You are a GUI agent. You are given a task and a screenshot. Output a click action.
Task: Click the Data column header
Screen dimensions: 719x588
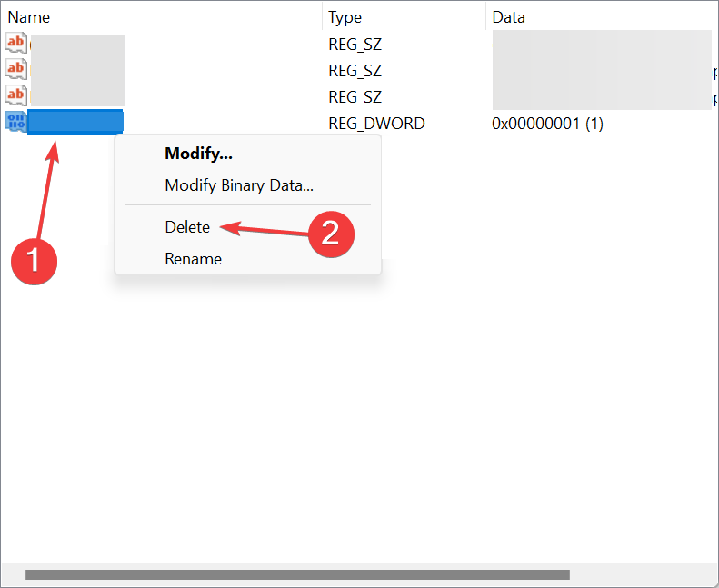click(x=602, y=17)
